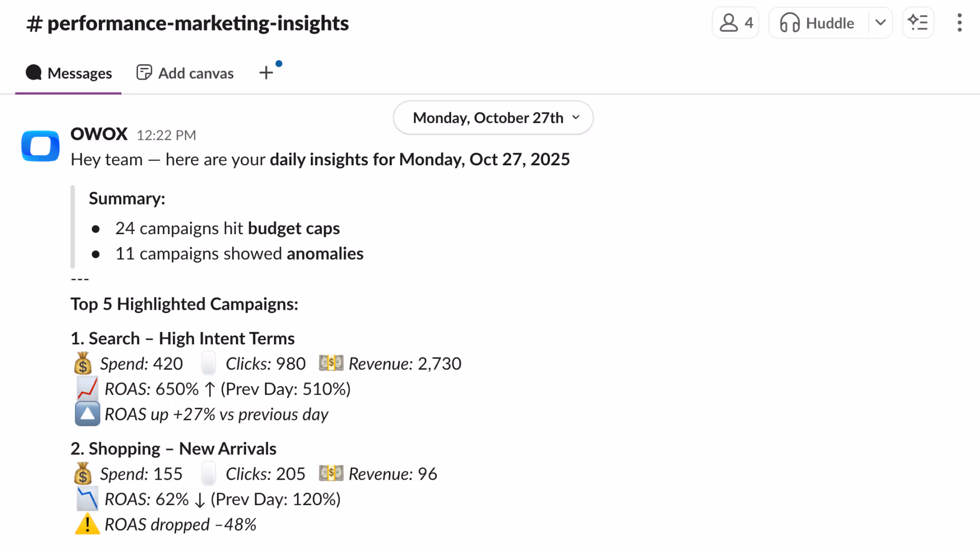Expand the date divider chevron
Image resolution: width=980 pixels, height=551 pixels.
pyautogui.click(x=576, y=117)
